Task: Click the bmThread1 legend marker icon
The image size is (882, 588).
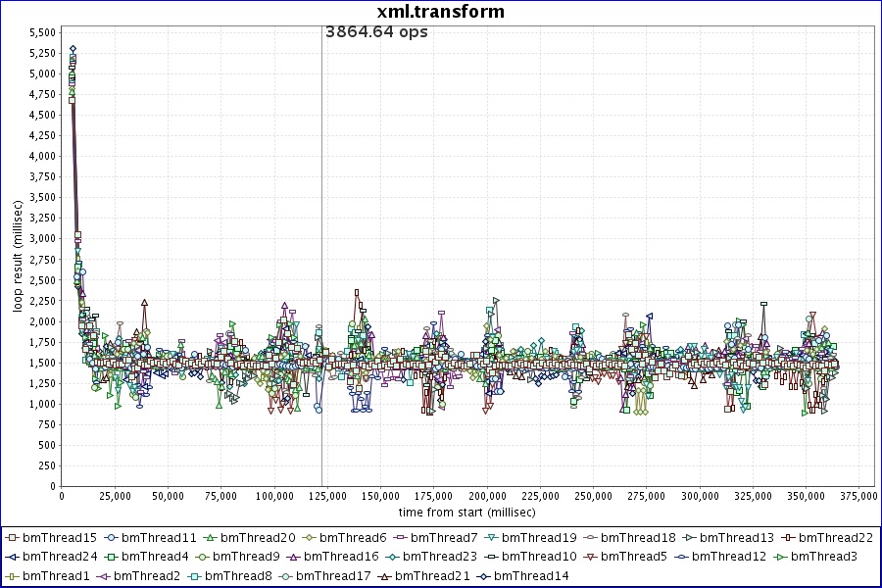Action: [x=12, y=575]
